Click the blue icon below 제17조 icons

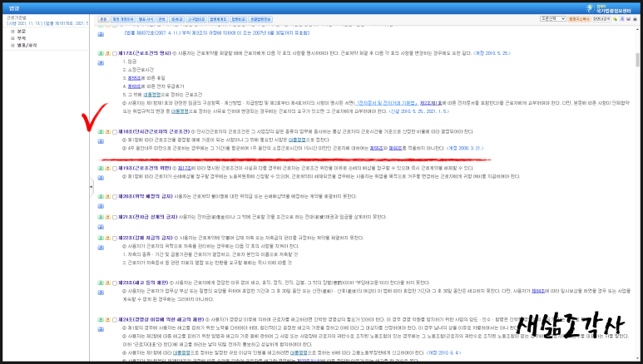coord(101,63)
